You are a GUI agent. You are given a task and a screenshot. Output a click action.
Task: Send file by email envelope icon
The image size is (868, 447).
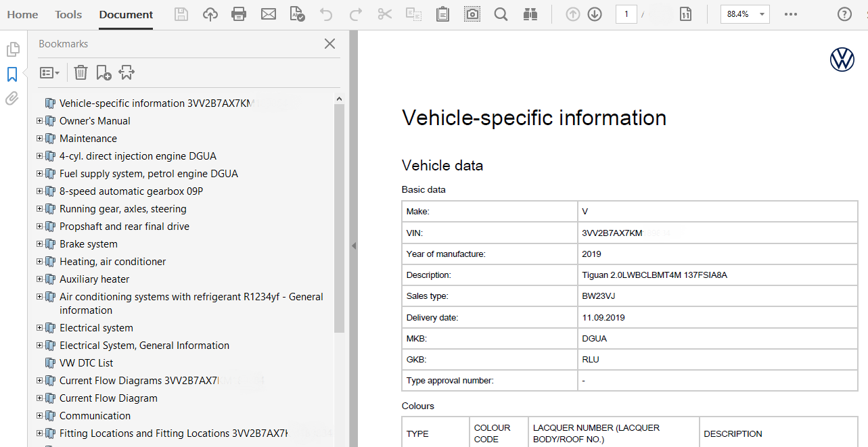[269, 14]
